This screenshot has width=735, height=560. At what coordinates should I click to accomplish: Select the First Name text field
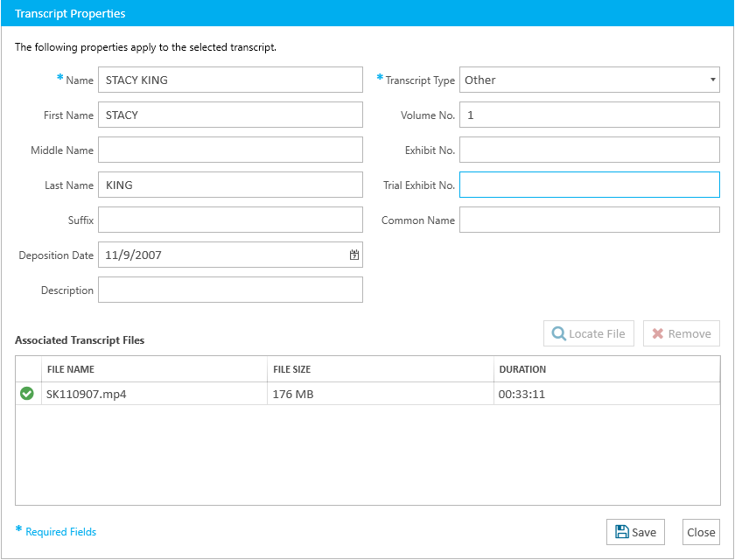pos(230,115)
